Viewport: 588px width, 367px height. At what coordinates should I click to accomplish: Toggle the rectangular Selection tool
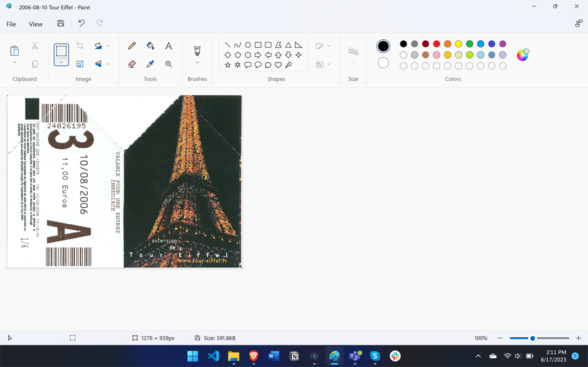click(x=61, y=51)
